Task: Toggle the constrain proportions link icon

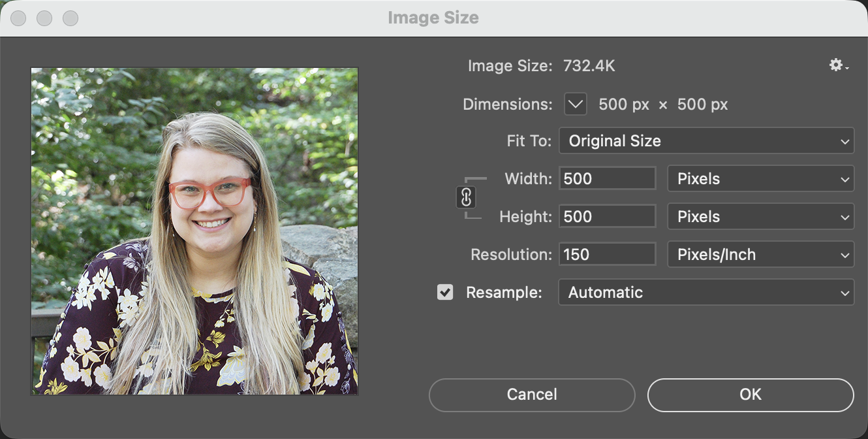Action: [x=466, y=197]
